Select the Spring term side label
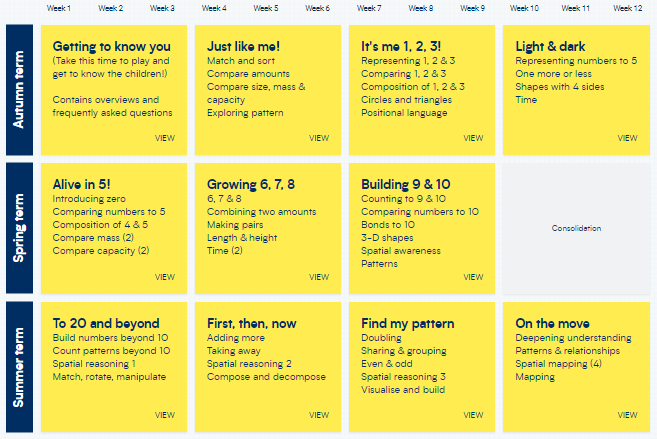 [19, 228]
